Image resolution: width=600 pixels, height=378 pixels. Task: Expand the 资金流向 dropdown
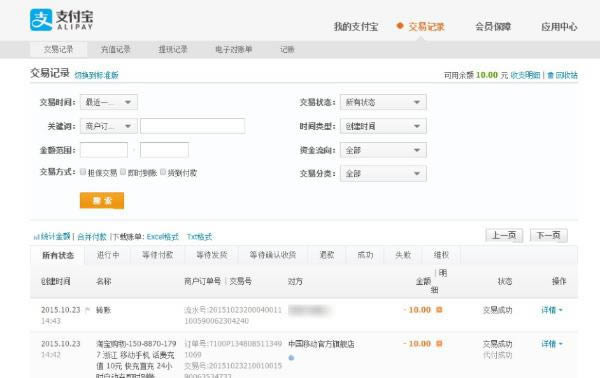point(383,150)
